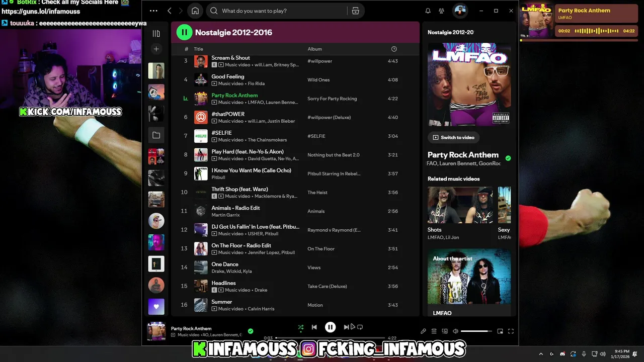
Task: Expand the system tray hidden icons chevron
Action: point(541,354)
